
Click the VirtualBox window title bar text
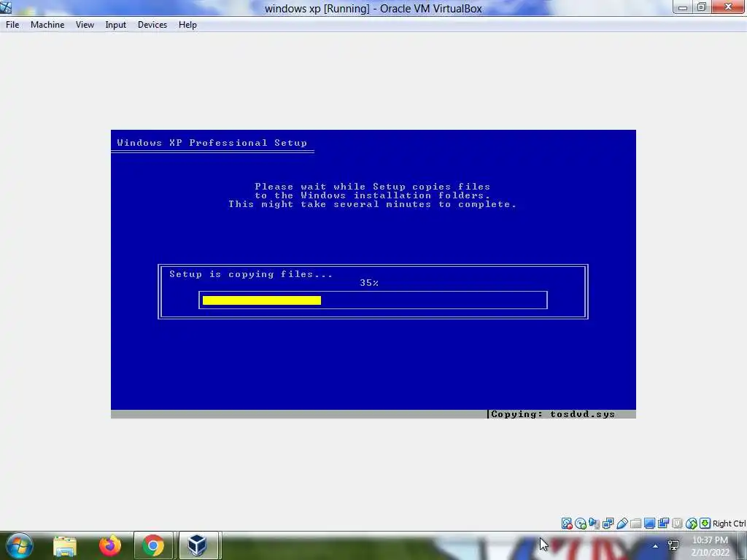pos(373,9)
